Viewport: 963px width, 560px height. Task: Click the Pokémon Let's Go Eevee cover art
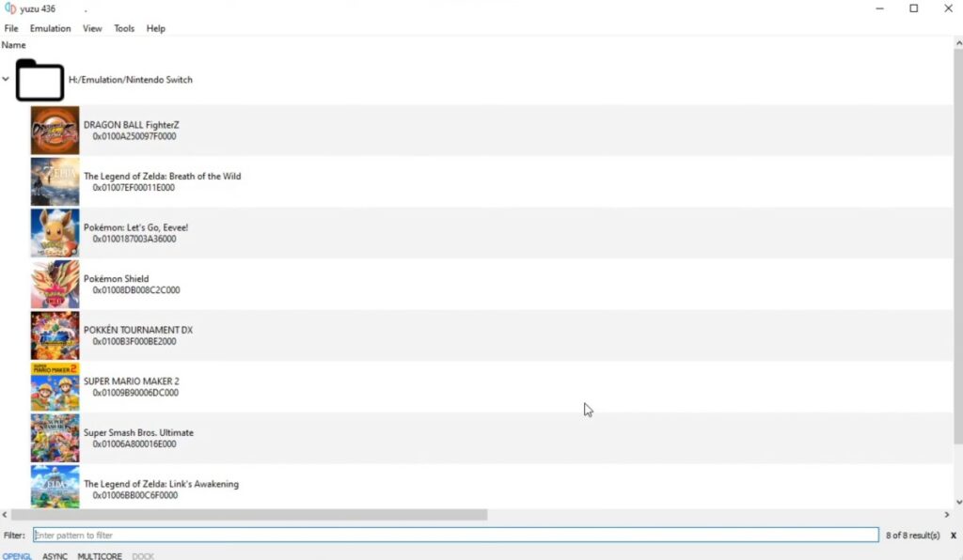[x=55, y=233]
